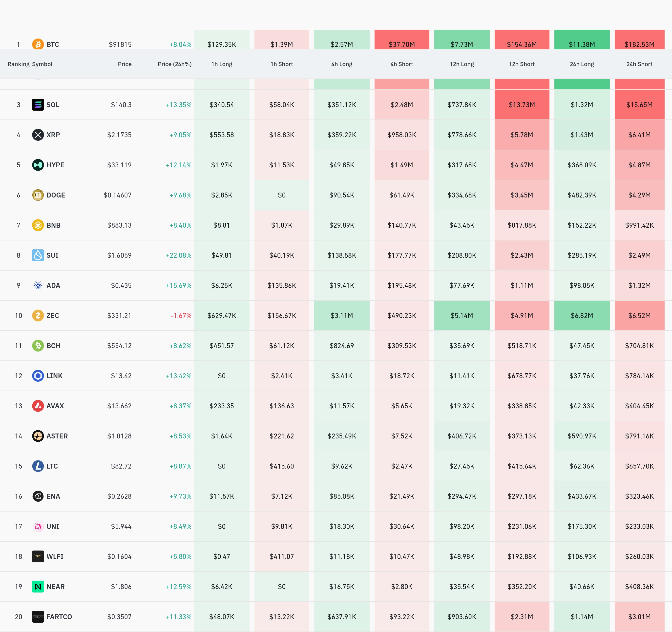Viewport: 672px width, 632px height.
Task: Open the ASTER symbol link
Action: click(57, 436)
